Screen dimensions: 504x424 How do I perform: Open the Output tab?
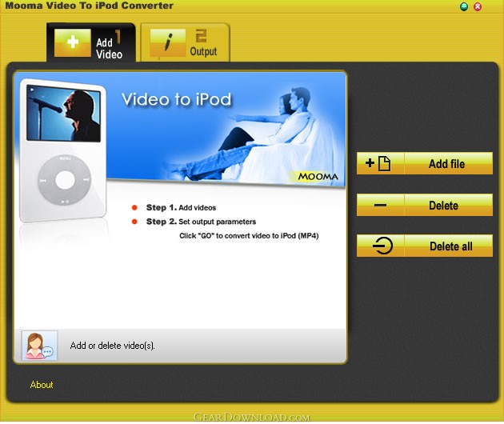point(186,42)
